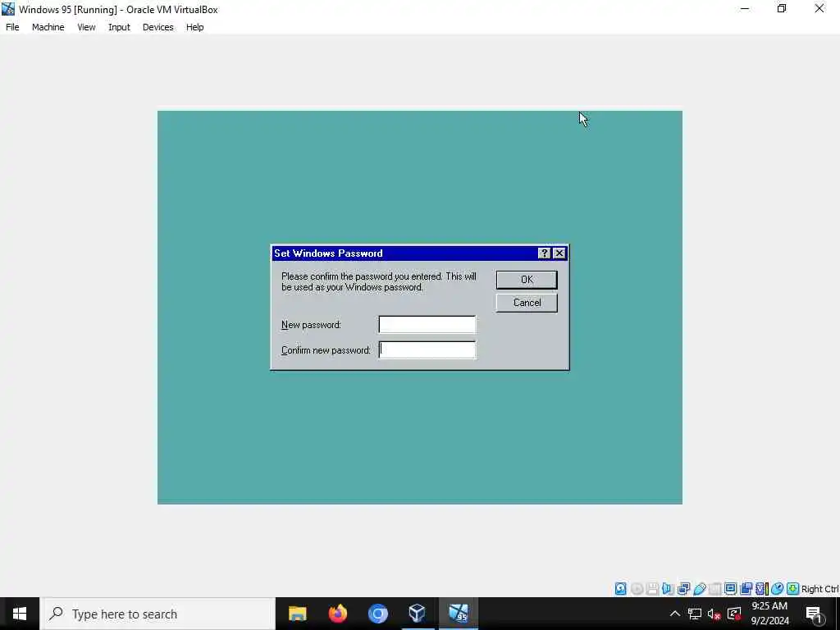Launch Firefox from the taskbar
Viewport: 840px width, 630px height.
(337, 614)
